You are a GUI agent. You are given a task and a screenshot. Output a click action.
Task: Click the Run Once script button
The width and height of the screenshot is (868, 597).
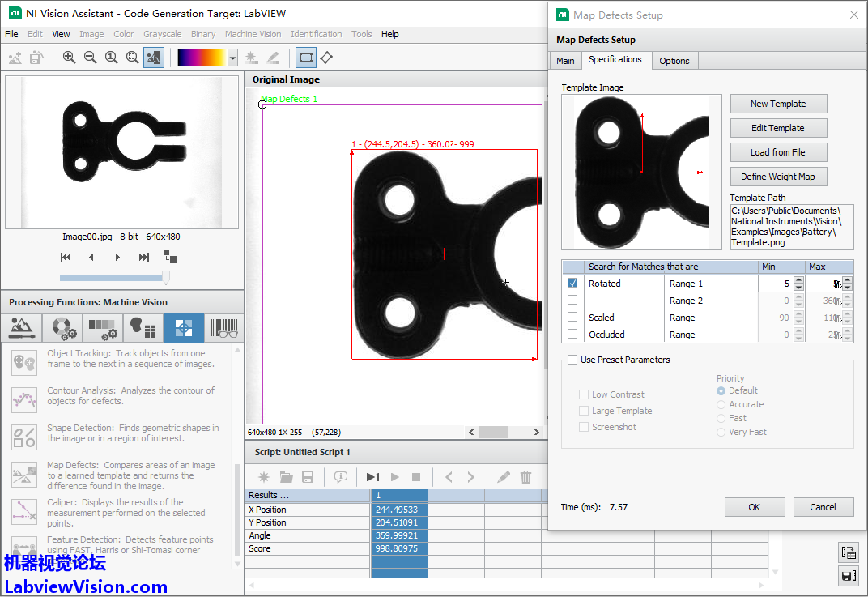coord(372,477)
